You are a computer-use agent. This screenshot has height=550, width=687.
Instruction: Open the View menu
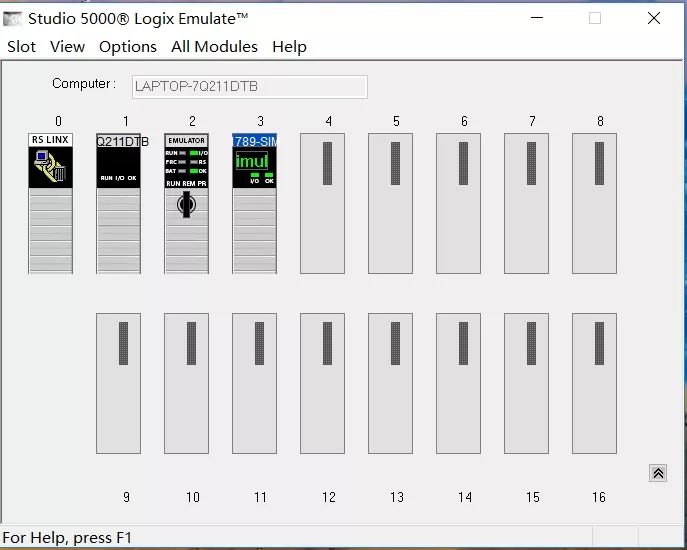point(67,46)
